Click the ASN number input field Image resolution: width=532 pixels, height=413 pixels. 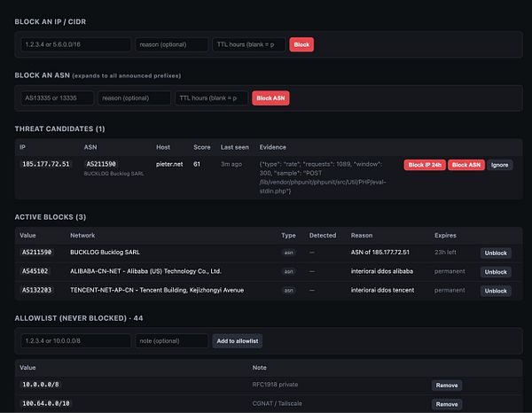(57, 98)
